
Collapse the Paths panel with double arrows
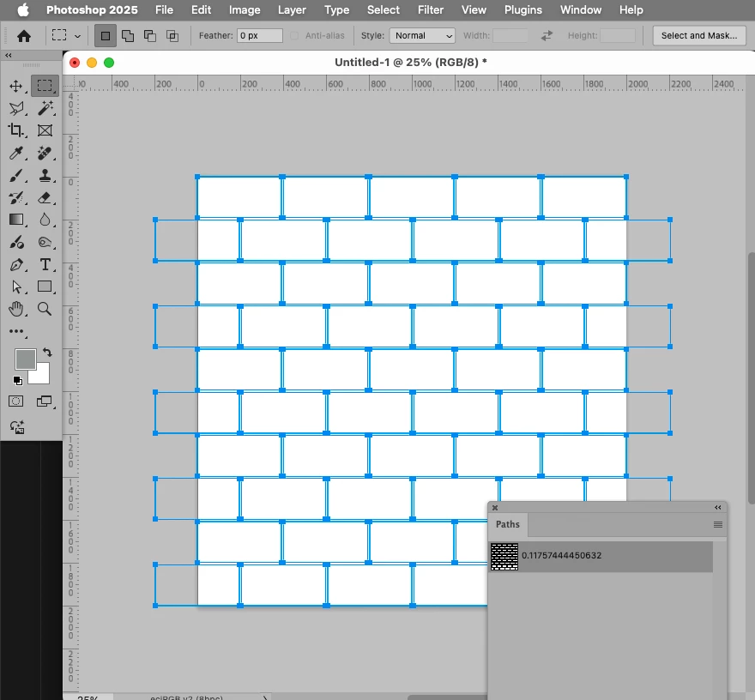[x=718, y=508]
